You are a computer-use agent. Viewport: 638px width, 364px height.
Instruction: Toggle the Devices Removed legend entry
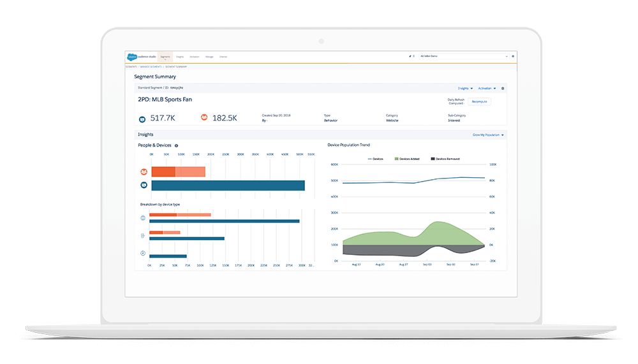[x=445, y=158]
